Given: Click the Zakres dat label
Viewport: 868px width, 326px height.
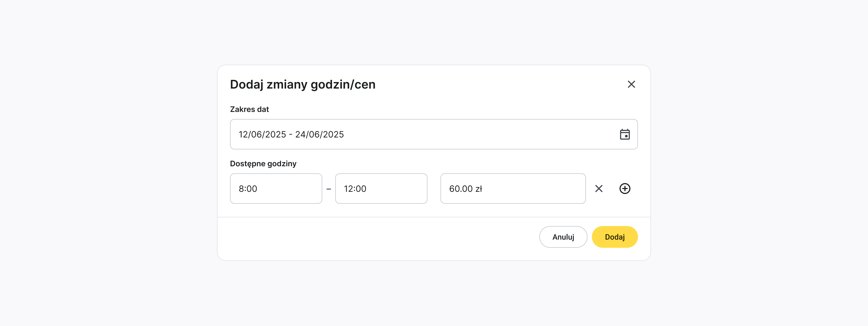Looking at the screenshot, I should click(249, 109).
